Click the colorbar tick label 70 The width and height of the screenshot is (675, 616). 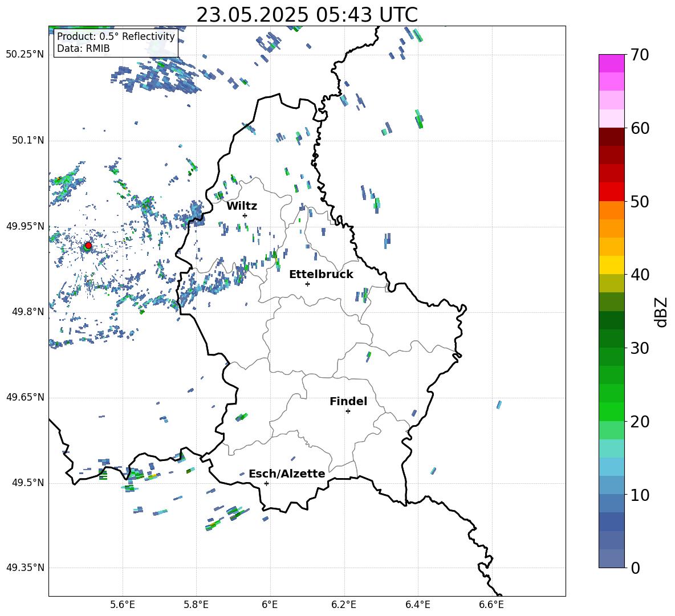pos(639,55)
